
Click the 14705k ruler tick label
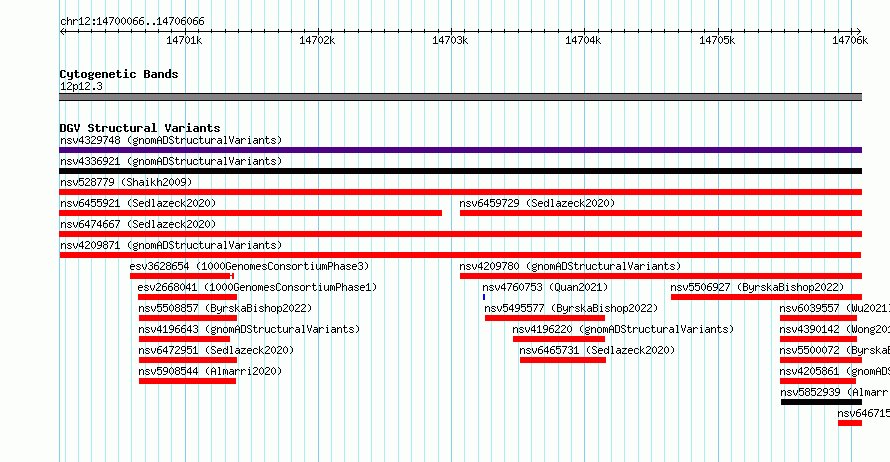pyautogui.click(x=717, y=40)
